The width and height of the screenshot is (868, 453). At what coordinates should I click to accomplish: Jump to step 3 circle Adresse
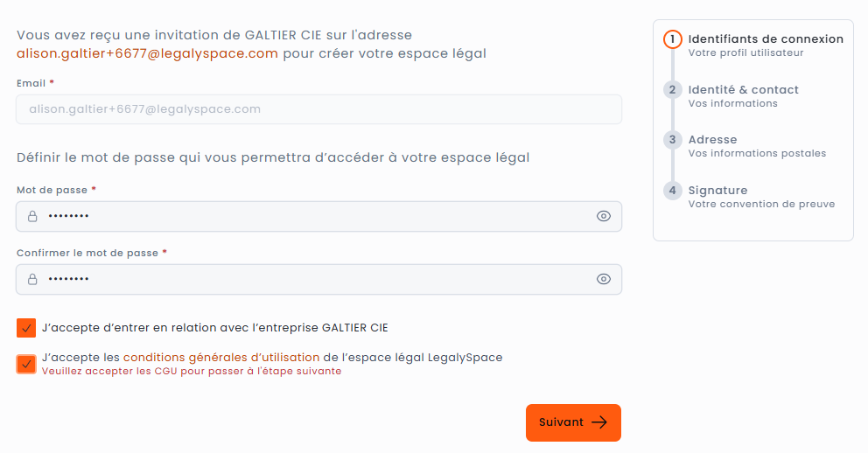[672, 140]
